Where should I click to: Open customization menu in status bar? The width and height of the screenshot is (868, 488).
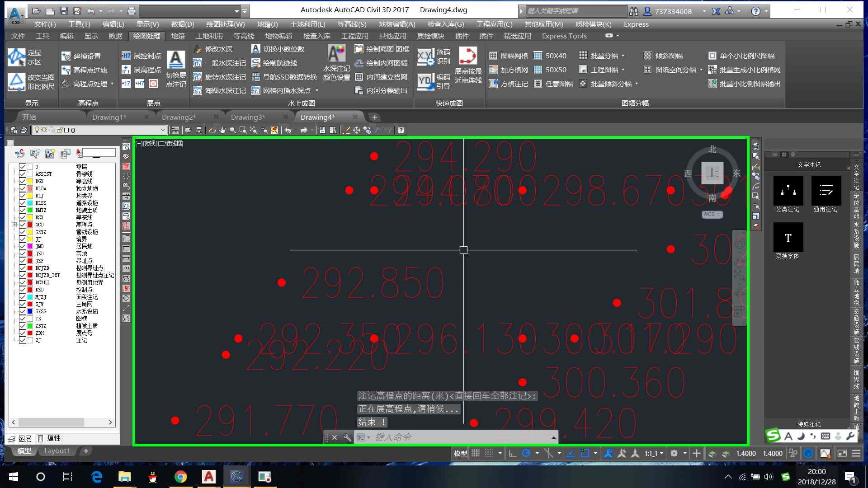856,453
